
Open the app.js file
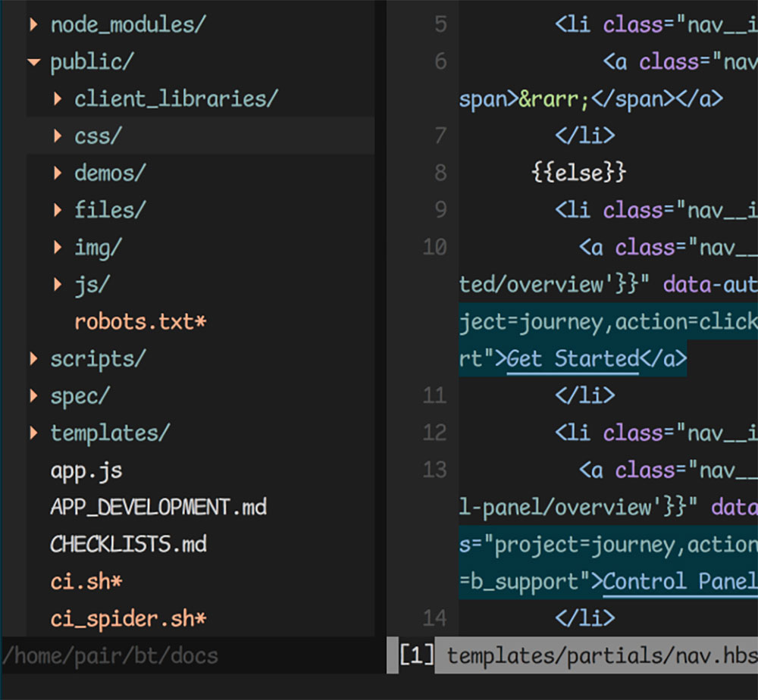[86, 470]
